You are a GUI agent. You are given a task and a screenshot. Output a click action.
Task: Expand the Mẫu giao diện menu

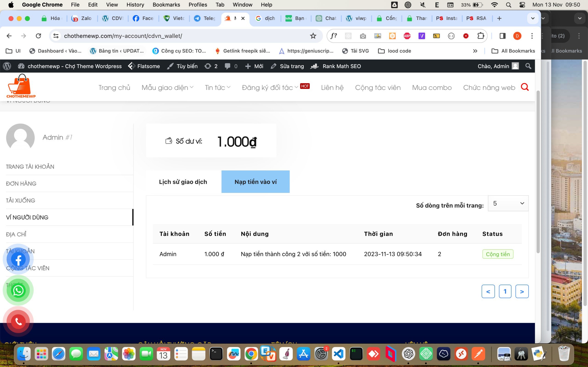coord(167,87)
